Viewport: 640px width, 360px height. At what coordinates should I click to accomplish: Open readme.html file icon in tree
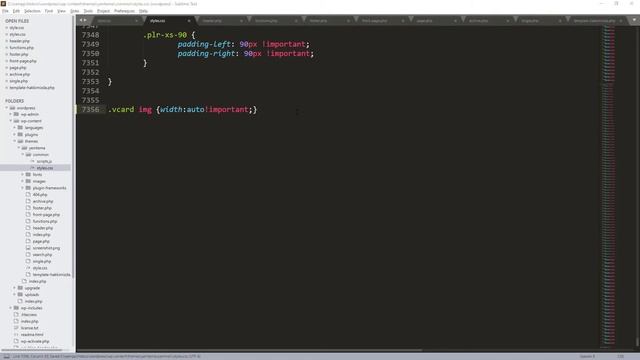click(16, 334)
